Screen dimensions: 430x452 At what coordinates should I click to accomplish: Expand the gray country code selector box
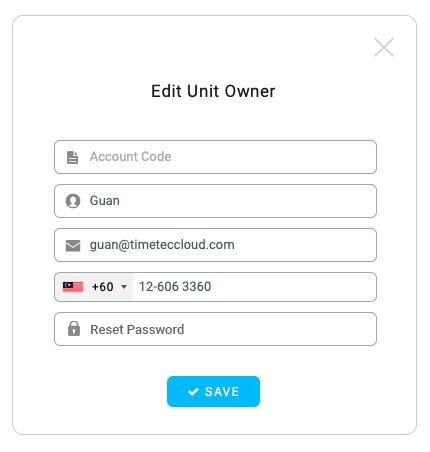94,287
